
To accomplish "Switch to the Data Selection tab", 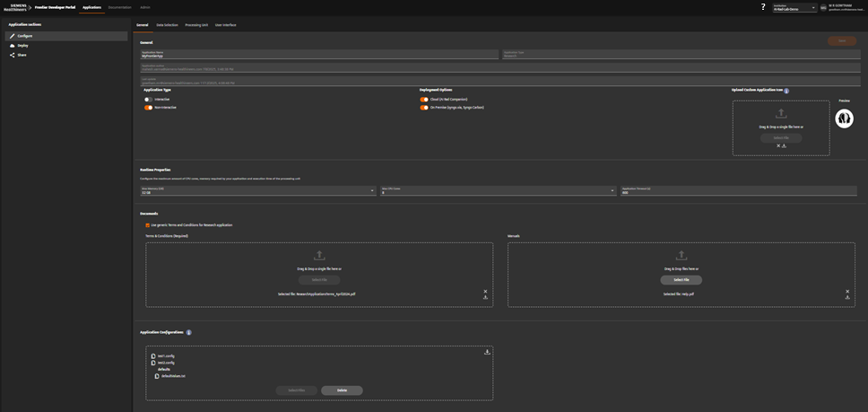I will (x=166, y=25).
